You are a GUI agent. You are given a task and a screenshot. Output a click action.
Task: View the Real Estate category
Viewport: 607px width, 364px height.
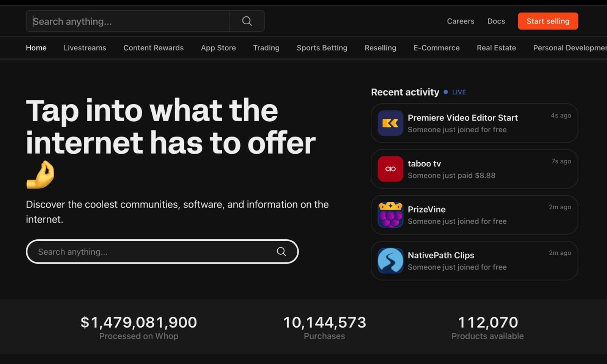[x=496, y=48]
